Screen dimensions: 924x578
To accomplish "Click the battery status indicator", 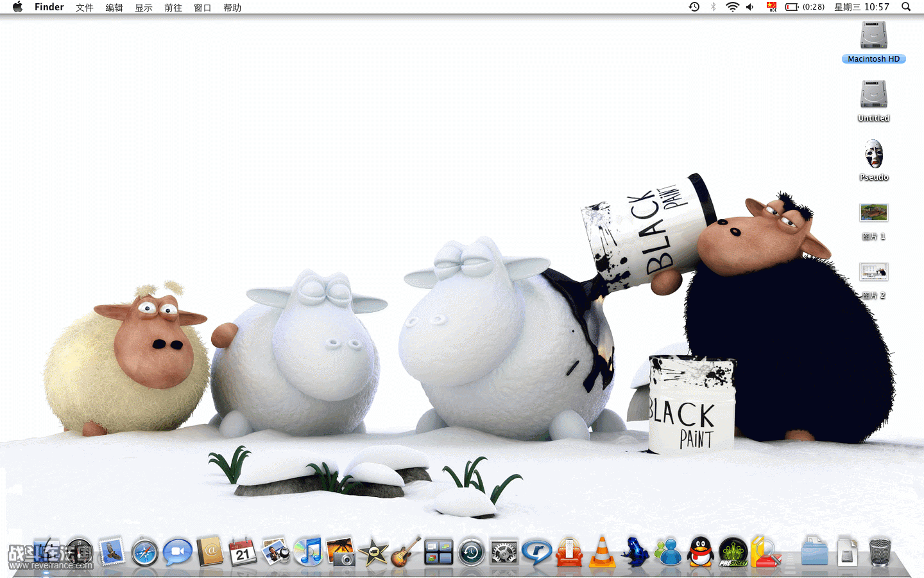I will point(805,7).
